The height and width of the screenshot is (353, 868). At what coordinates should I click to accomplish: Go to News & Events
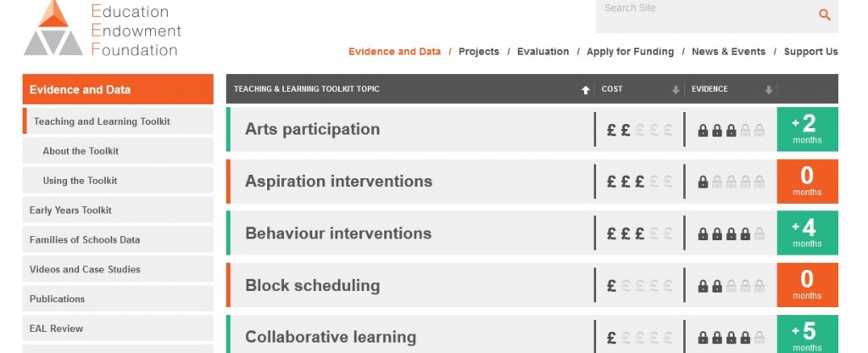coord(728,52)
